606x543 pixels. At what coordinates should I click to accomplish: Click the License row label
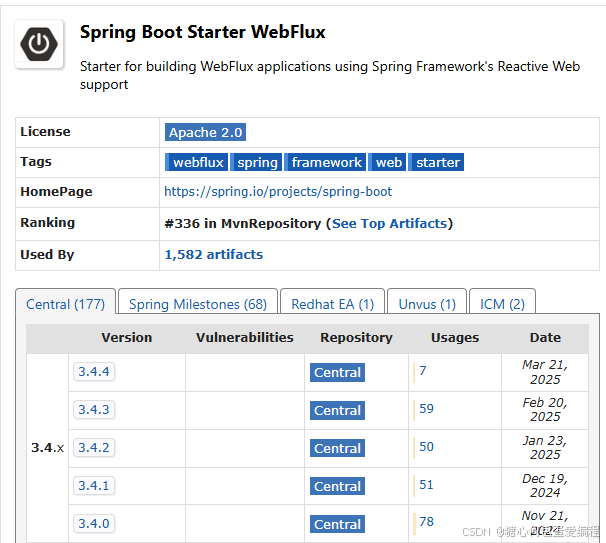point(45,132)
